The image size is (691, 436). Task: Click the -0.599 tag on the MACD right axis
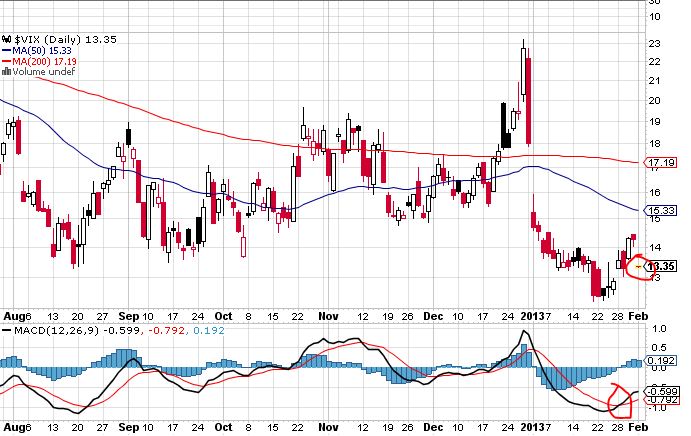[661, 391]
